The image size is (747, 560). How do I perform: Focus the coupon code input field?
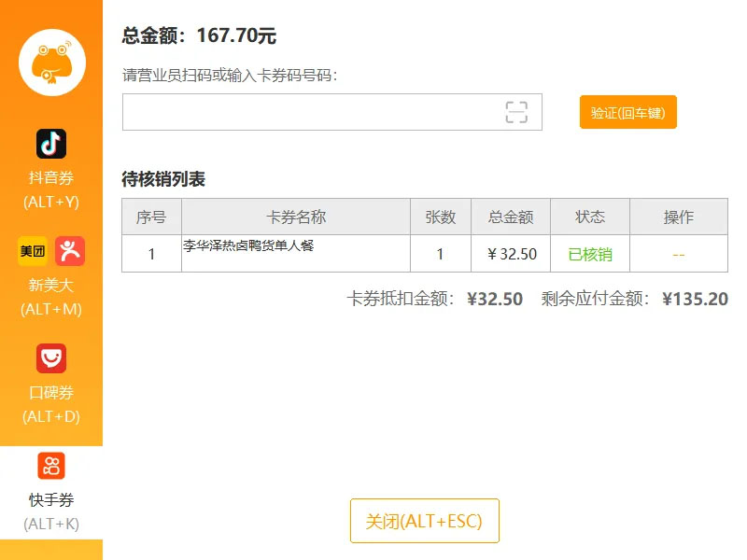332,112
